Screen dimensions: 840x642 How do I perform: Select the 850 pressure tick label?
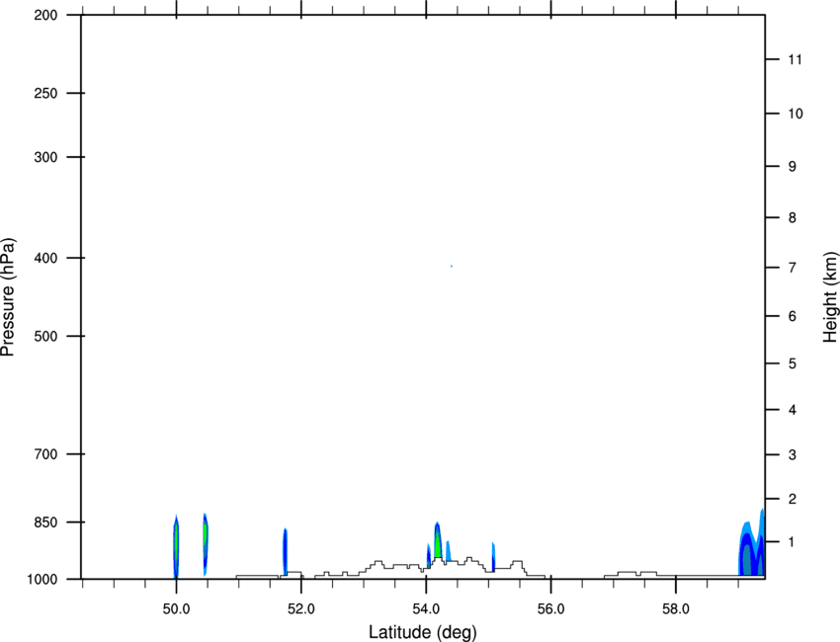point(45,522)
